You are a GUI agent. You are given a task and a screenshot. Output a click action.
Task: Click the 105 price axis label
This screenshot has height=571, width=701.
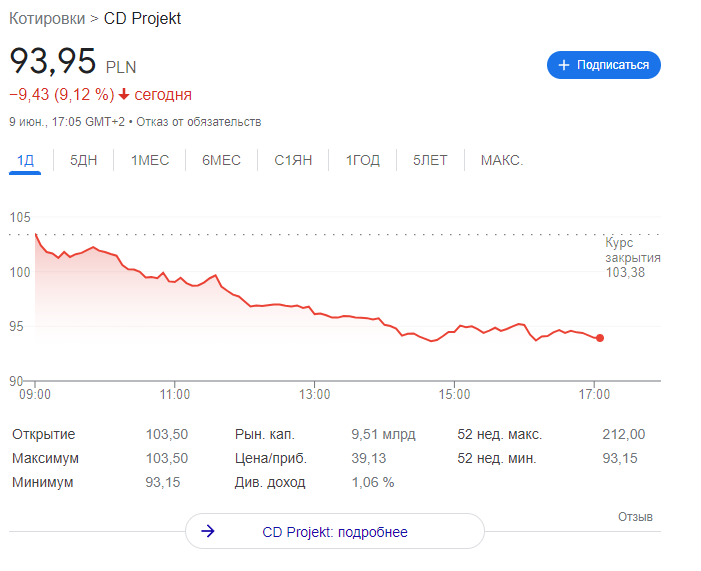pos(20,217)
